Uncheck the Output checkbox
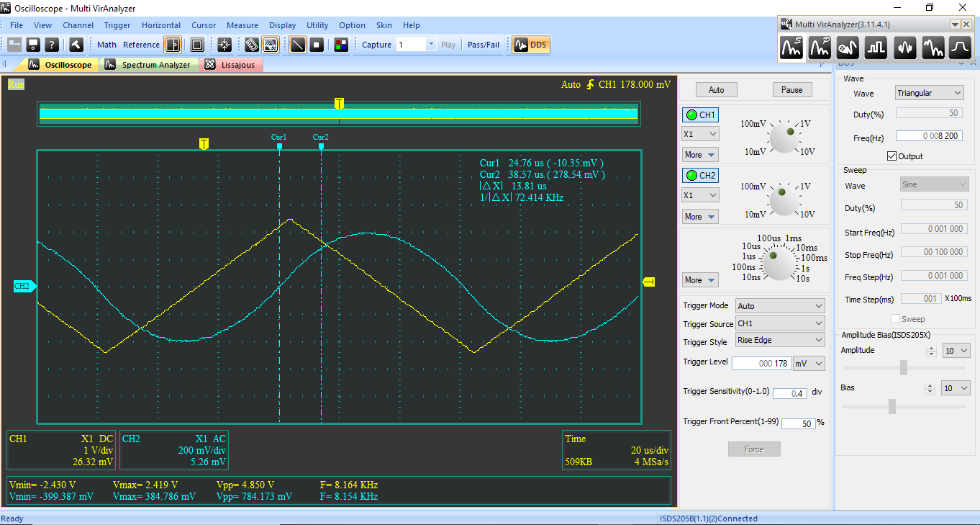Viewport: 980px width, 525px height. (892, 156)
